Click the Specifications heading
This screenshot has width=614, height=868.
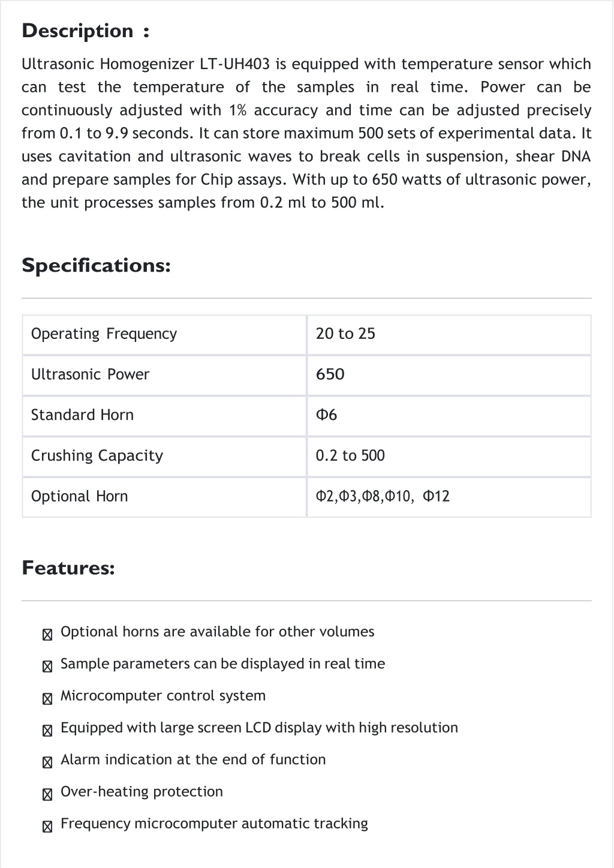click(97, 265)
